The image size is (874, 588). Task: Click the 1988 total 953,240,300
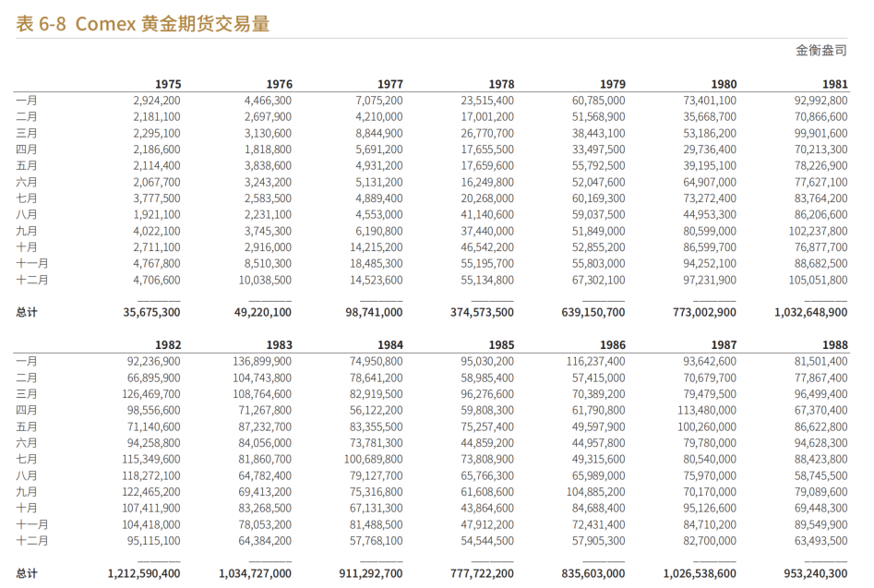pyautogui.click(x=816, y=573)
